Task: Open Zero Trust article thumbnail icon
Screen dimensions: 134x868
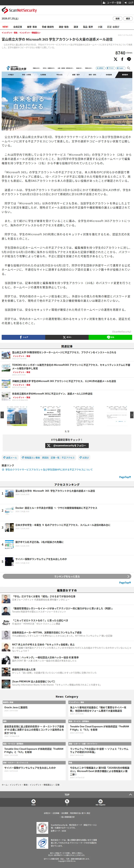Action: click(6, 623)
